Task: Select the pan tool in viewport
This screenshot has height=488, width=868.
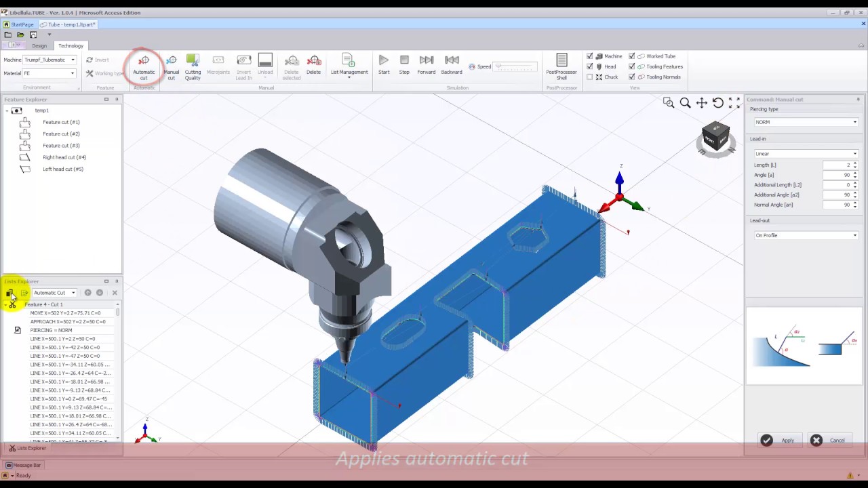Action: coord(702,102)
